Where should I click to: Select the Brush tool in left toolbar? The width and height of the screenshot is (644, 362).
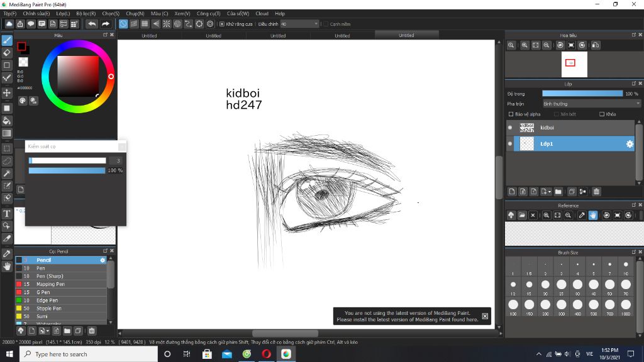tap(7, 40)
